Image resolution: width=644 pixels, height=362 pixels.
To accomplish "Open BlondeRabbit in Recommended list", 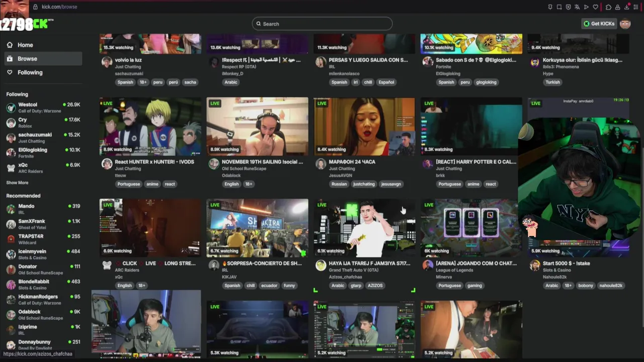I will [43, 285].
